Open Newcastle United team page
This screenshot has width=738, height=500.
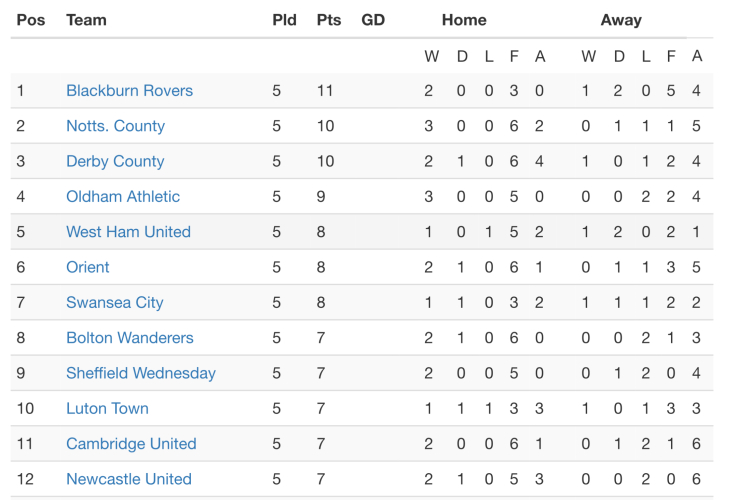click(129, 479)
